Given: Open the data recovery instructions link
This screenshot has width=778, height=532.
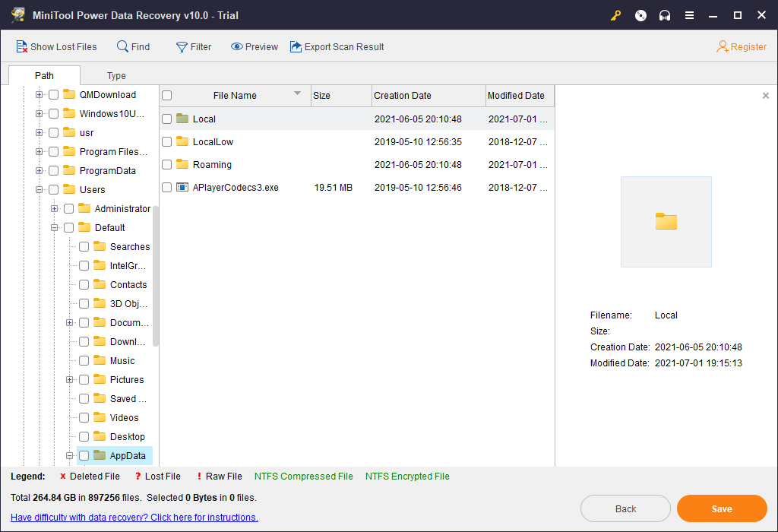Looking at the screenshot, I should pyautogui.click(x=134, y=517).
